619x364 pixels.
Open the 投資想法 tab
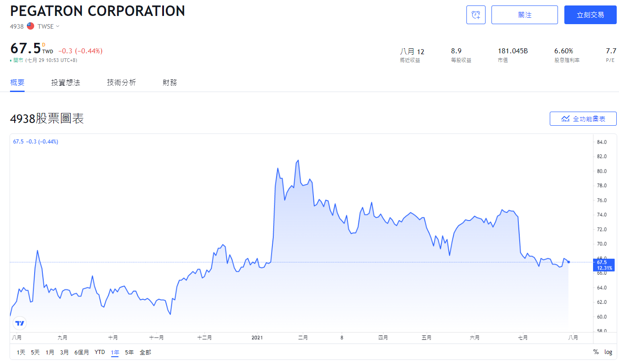click(66, 82)
